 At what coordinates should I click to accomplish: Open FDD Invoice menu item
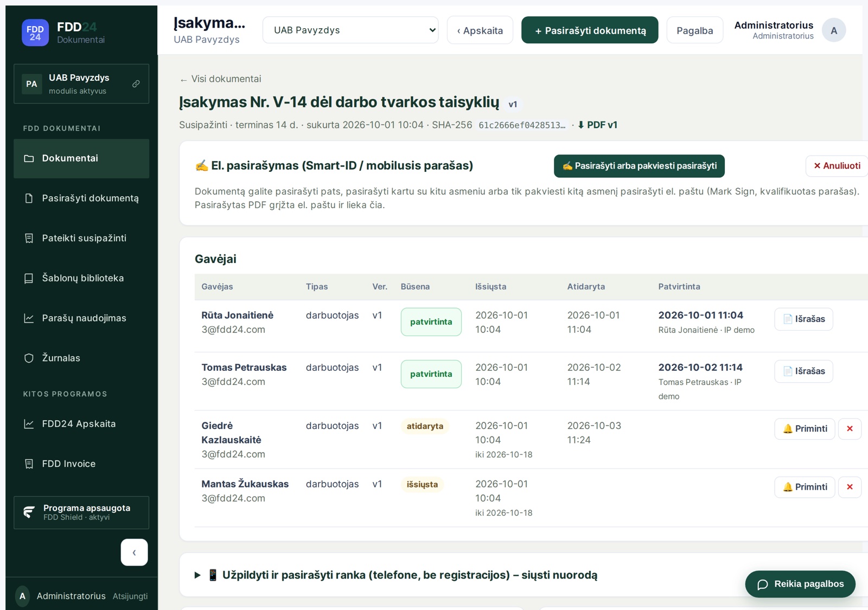pos(81,464)
